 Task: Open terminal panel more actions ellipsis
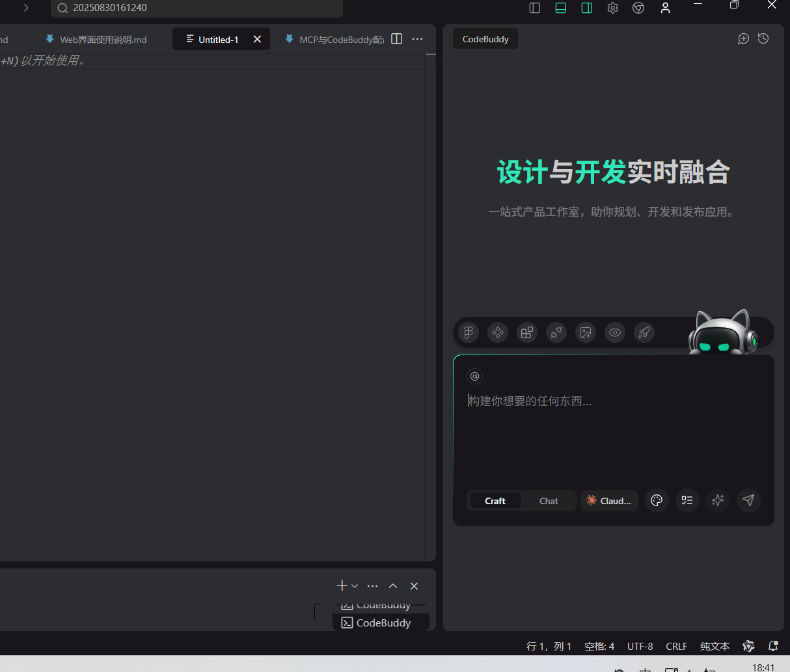(373, 586)
